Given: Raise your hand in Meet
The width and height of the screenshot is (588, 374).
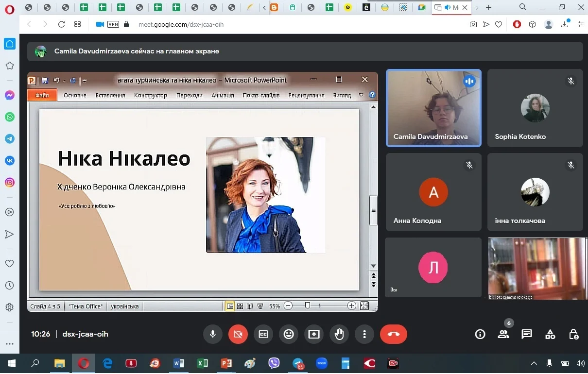Looking at the screenshot, I should point(339,334).
